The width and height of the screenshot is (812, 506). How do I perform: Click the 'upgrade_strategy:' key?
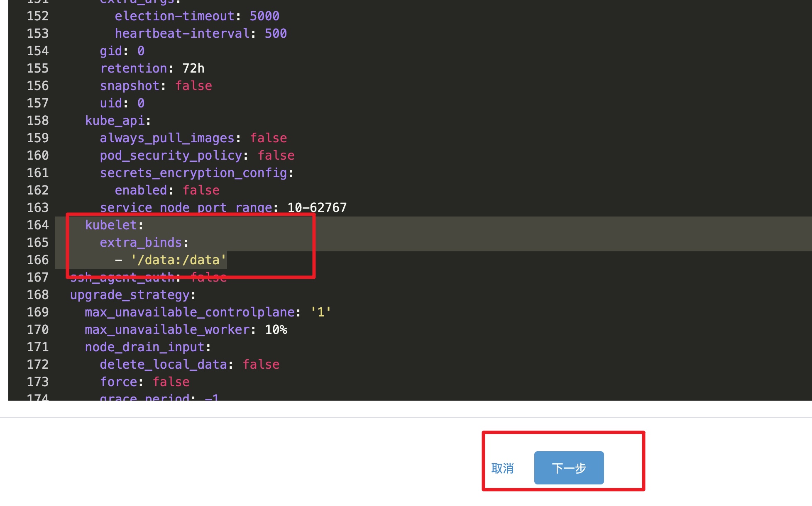coord(133,295)
